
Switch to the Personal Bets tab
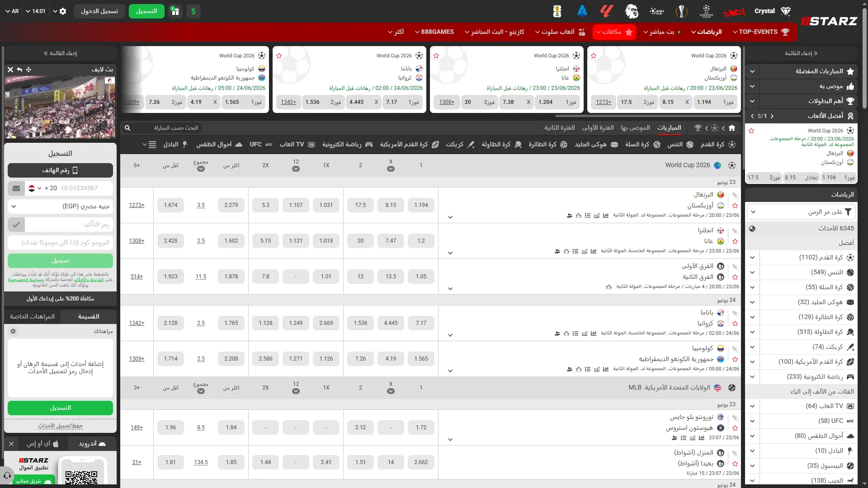point(32,317)
